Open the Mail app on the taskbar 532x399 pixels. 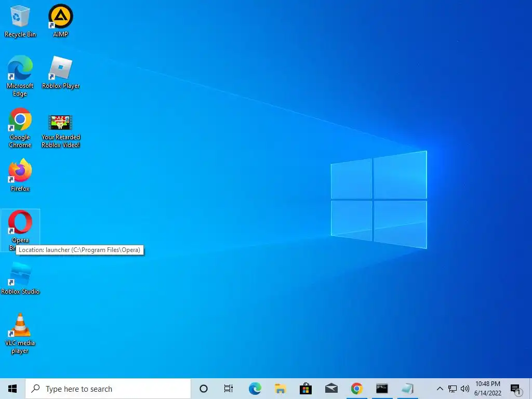pyautogui.click(x=331, y=389)
